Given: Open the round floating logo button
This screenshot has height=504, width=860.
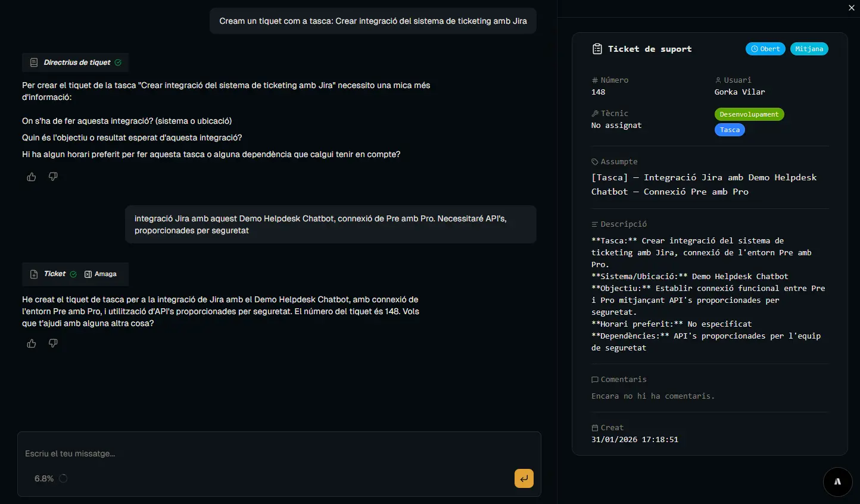Looking at the screenshot, I should pos(837,481).
